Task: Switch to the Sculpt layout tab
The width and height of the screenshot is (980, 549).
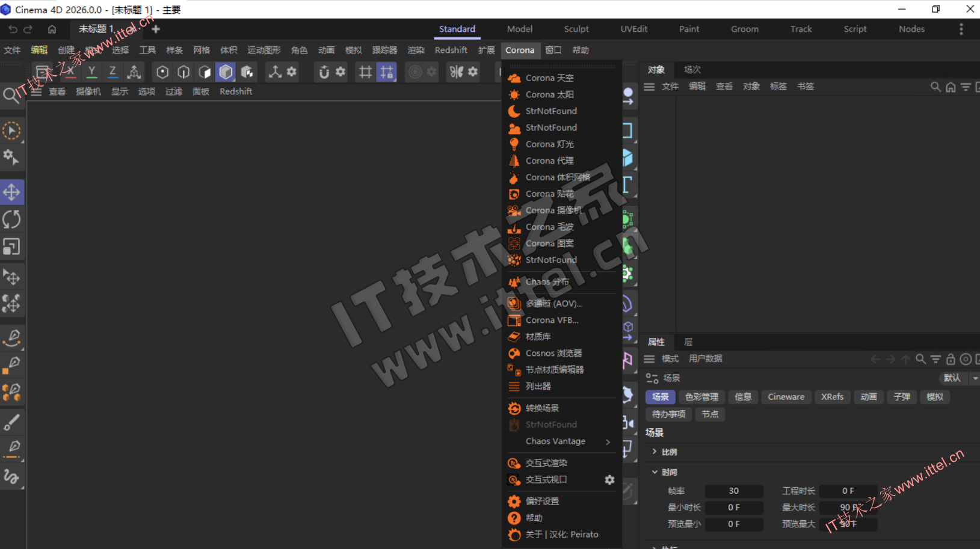Action: pos(576,29)
